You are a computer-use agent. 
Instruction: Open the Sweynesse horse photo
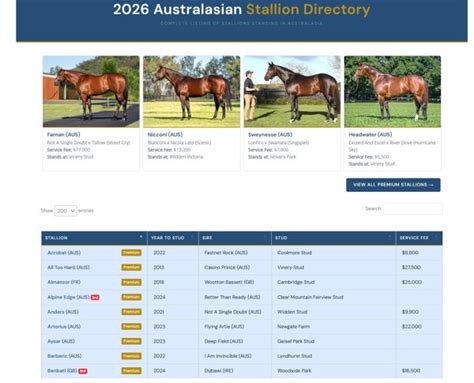[292, 92]
